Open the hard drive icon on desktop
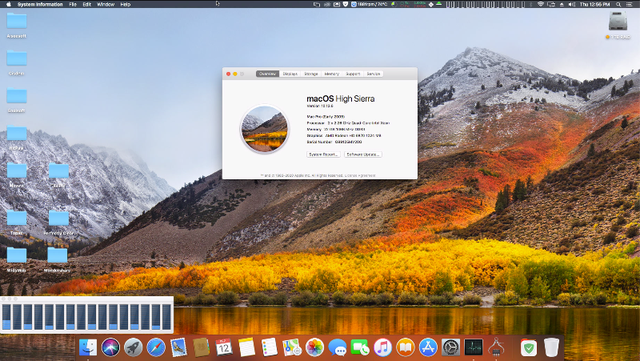Screen dimensions: 640x361 [x=618, y=21]
